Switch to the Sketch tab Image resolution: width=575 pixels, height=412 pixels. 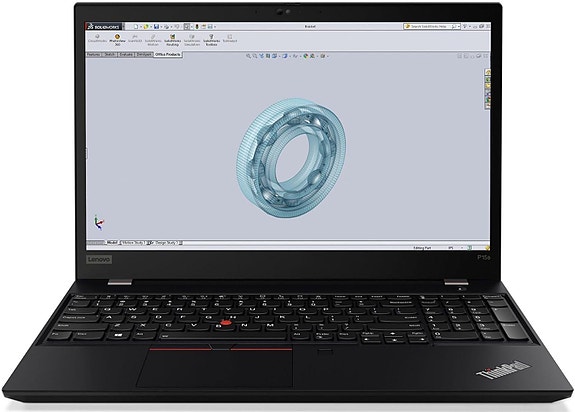click(109, 54)
